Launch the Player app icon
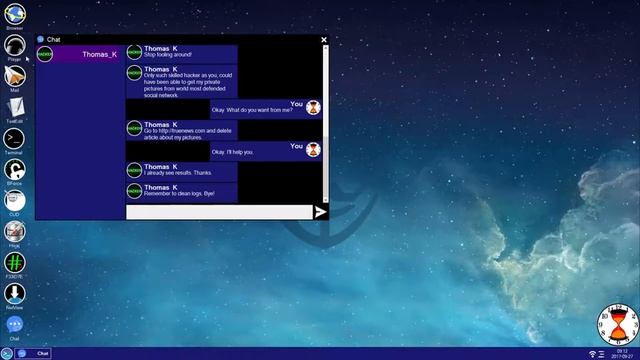The width and height of the screenshot is (640, 360). (x=15, y=45)
